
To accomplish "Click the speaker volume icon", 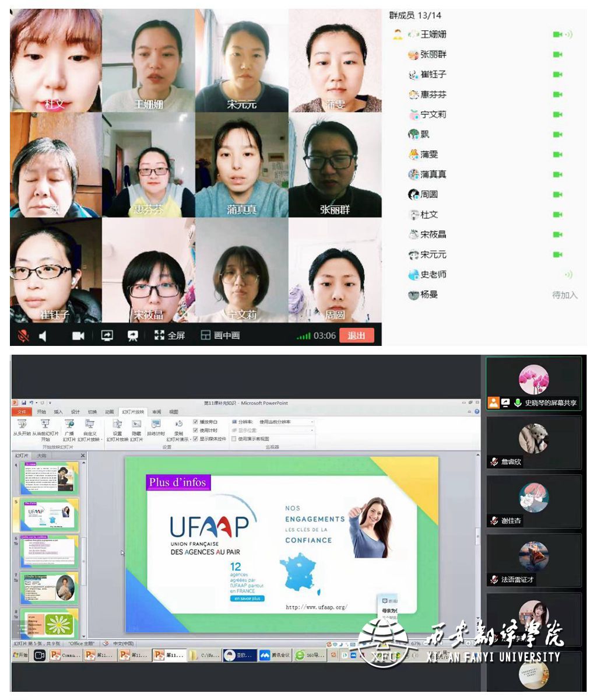I will click(x=43, y=335).
